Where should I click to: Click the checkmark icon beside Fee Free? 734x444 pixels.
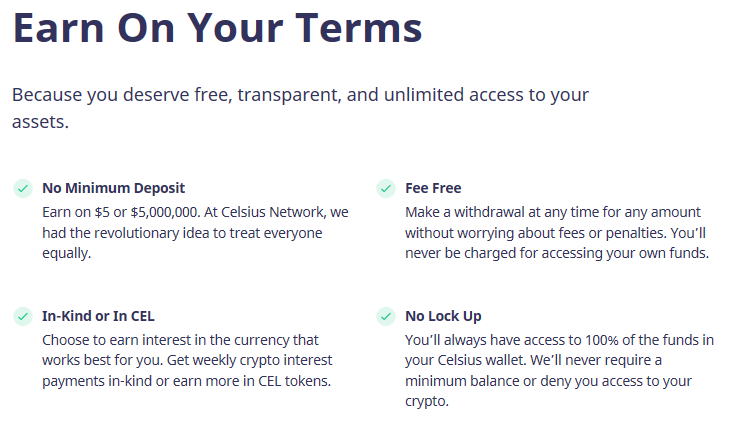tap(386, 189)
